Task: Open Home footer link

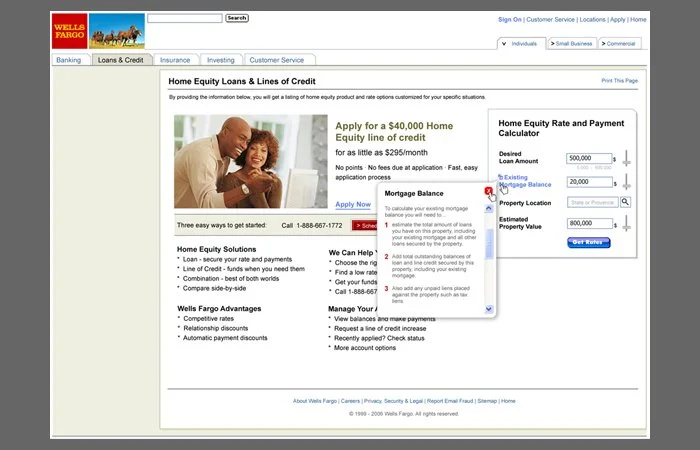Action: click(x=508, y=401)
